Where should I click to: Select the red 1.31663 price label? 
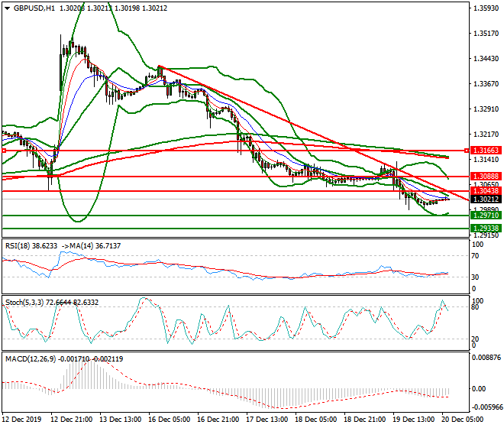(484, 151)
